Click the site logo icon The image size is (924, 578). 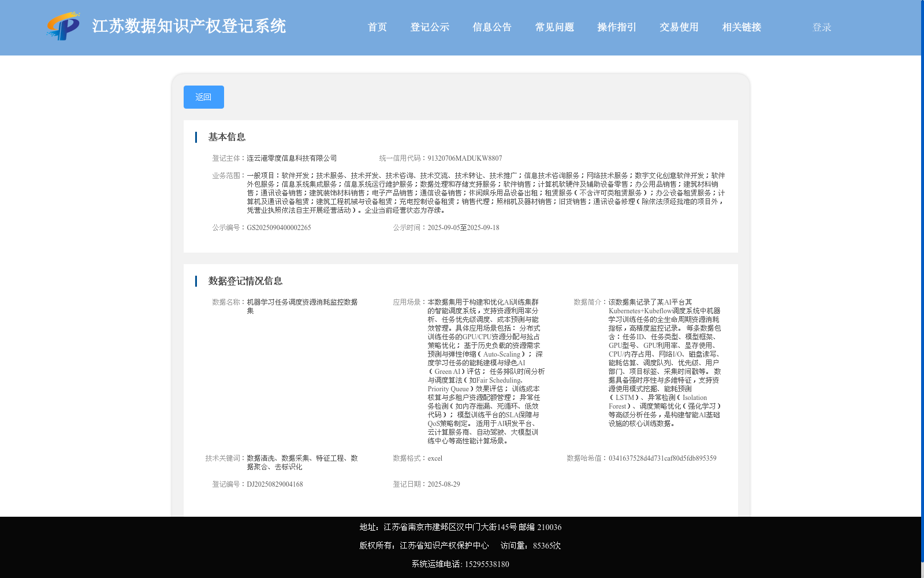(64, 26)
